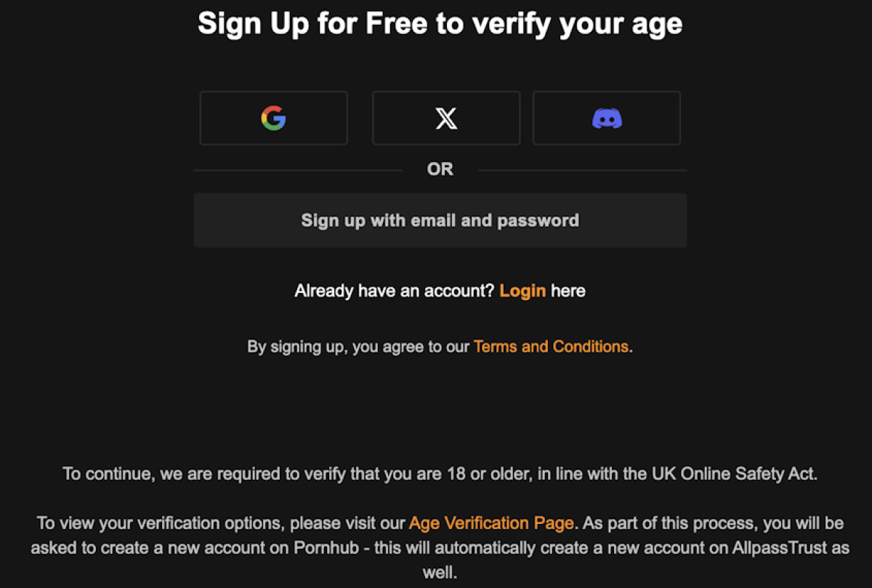Open the Terms and Conditions link
This screenshot has height=588, width=872.
pyautogui.click(x=551, y=347)
